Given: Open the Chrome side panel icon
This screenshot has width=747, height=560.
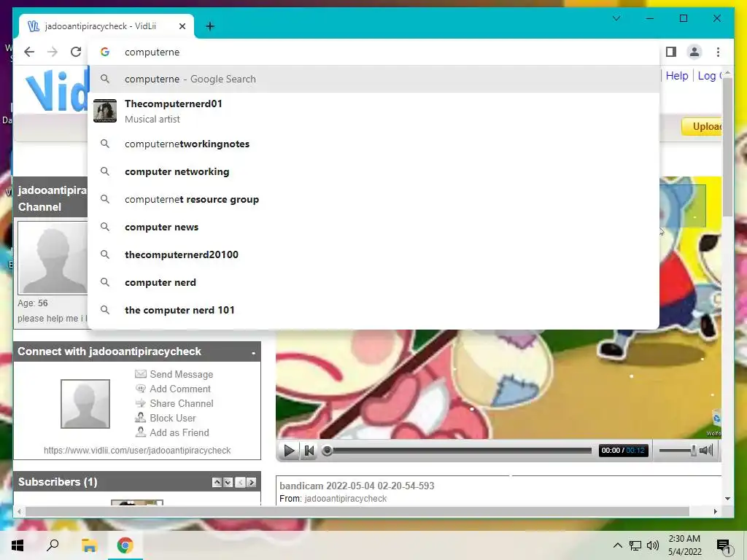Looking at the screenshot, I should [671, 52].
